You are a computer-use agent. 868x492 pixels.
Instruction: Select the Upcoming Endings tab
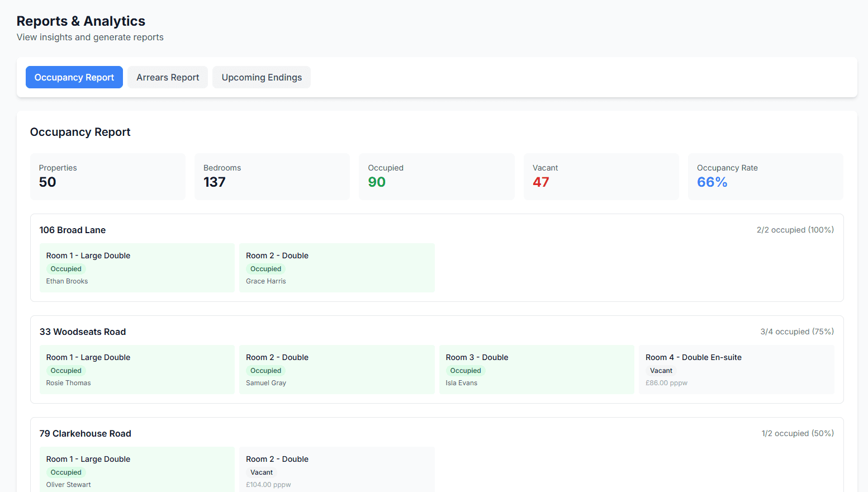pos(262,77)
